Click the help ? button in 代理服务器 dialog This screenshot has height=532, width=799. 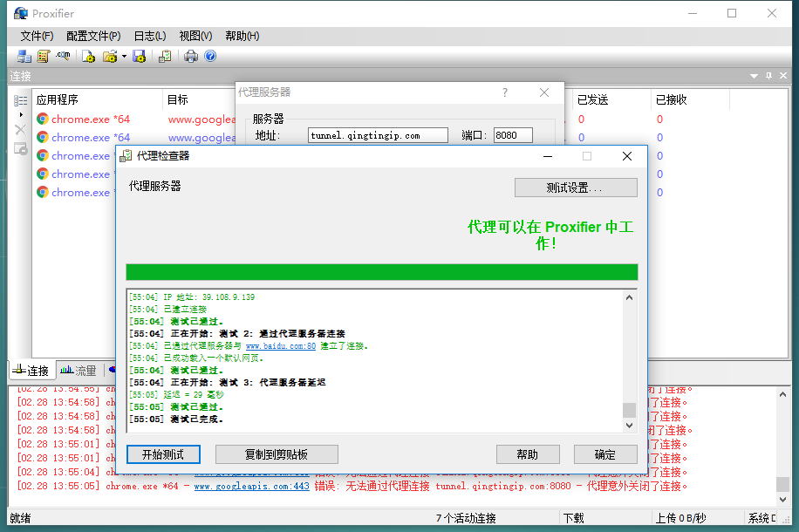(x=505, y=92)
